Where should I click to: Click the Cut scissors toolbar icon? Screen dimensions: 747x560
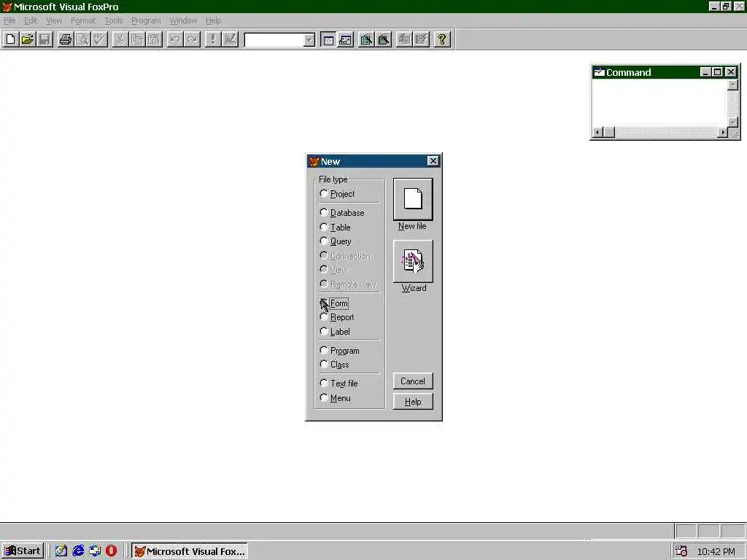pyautogui.click(x=120, y=39)
